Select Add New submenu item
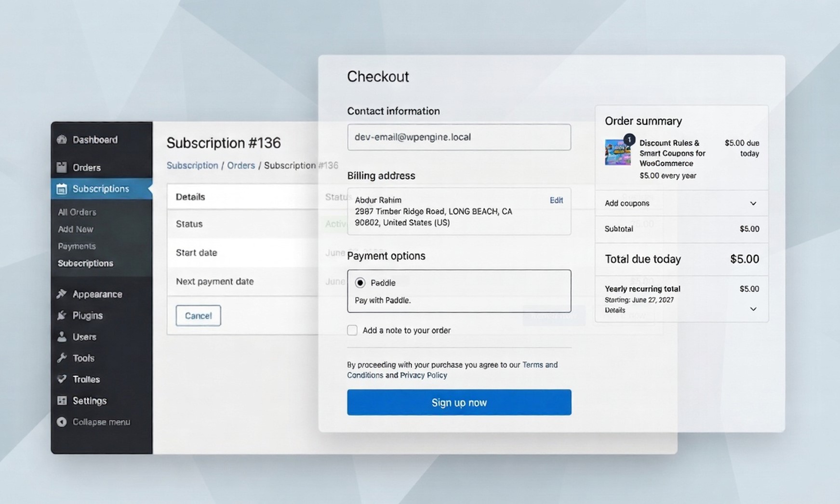Viewport: 840px width, 504px height. [x=76, y=229]
